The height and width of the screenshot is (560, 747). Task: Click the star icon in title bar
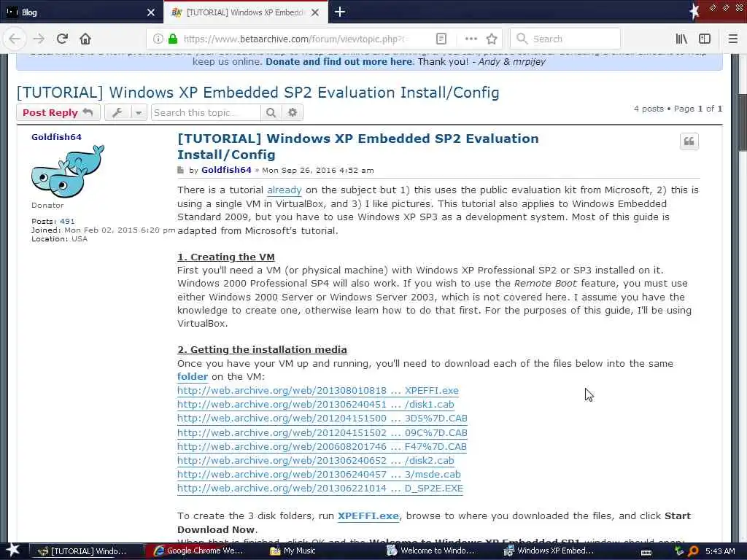pos(694,11)
